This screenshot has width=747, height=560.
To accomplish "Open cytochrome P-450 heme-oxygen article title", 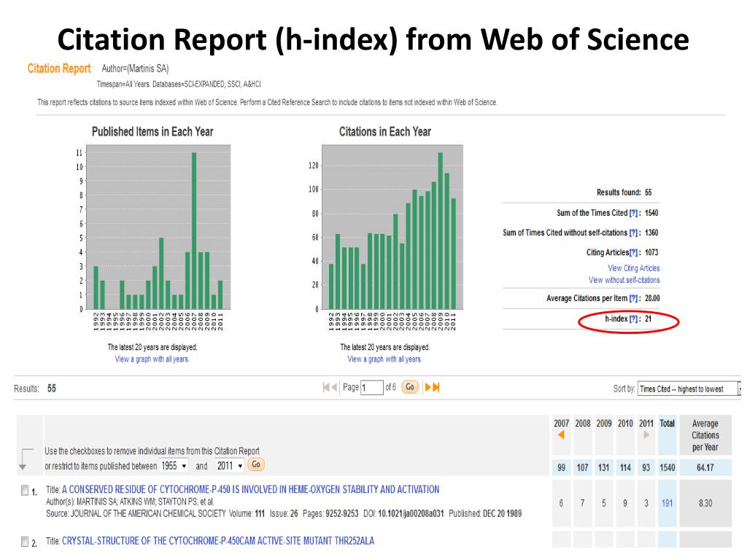I will pos(251,489).
